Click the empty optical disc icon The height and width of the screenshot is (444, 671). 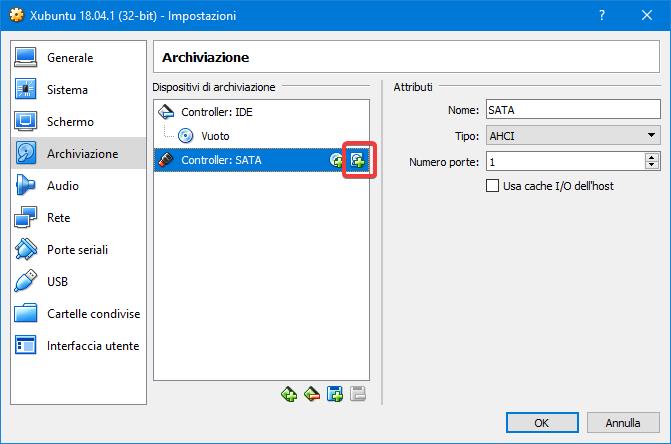[185, 136]
